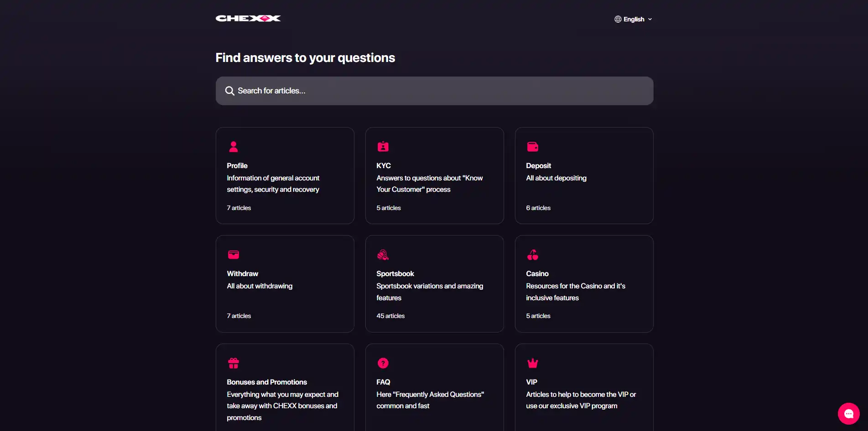Viewport: 868px width, 431px height.
Task: Click the globe language icon
Action: click(x=618, y=19)
